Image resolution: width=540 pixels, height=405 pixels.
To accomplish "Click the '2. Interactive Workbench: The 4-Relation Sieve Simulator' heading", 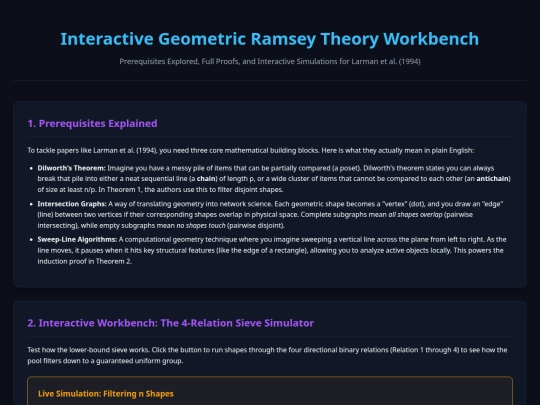I will point(170,323).
